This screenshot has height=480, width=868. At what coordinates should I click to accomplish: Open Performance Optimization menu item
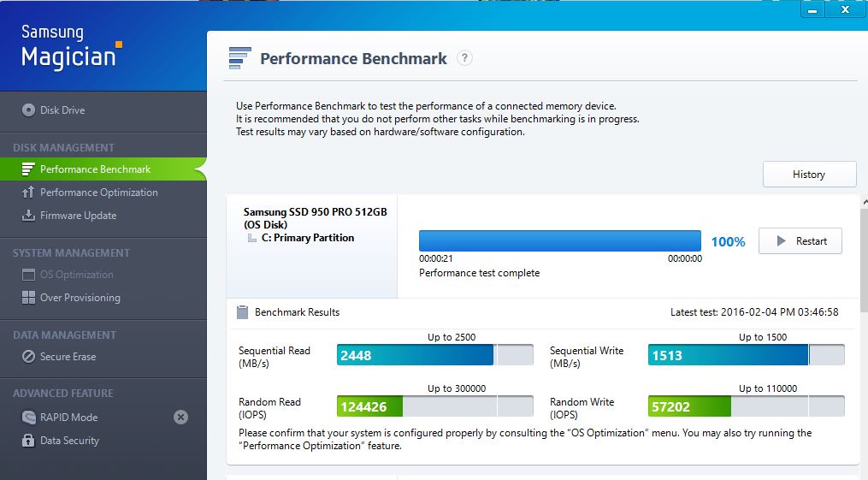pyautogui.click(x=99, y=193)
